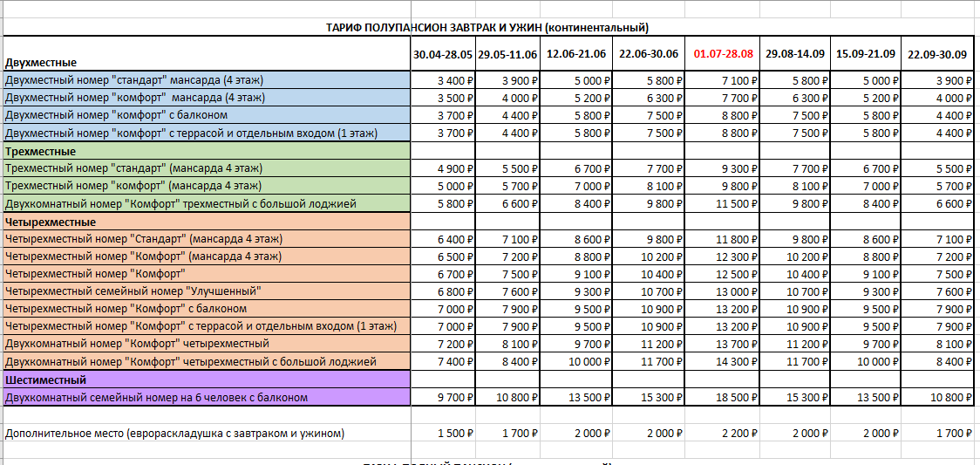Viewport: 980px width, 465px height.
Task: Select the 22.09-30.09 date header cell
Action: click(x=937, y=54)
